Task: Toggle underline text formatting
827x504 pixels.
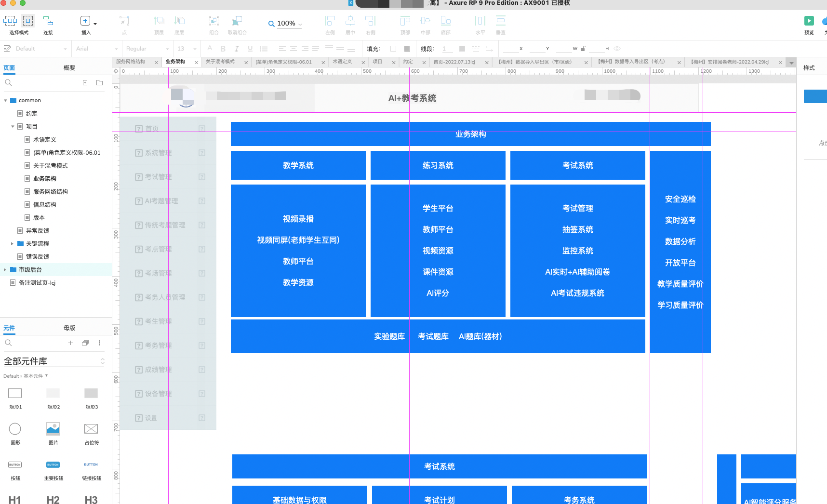Action: click(250, 49)
